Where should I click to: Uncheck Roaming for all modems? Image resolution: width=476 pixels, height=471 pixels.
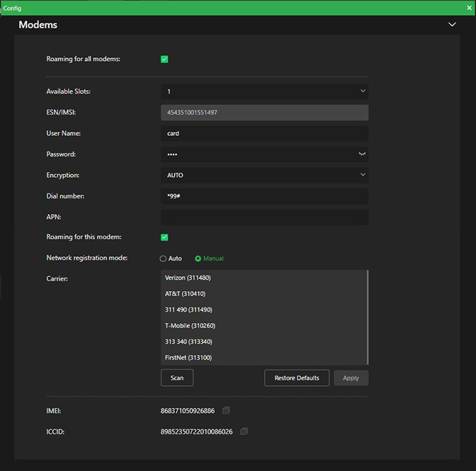[x=164, y=59]
